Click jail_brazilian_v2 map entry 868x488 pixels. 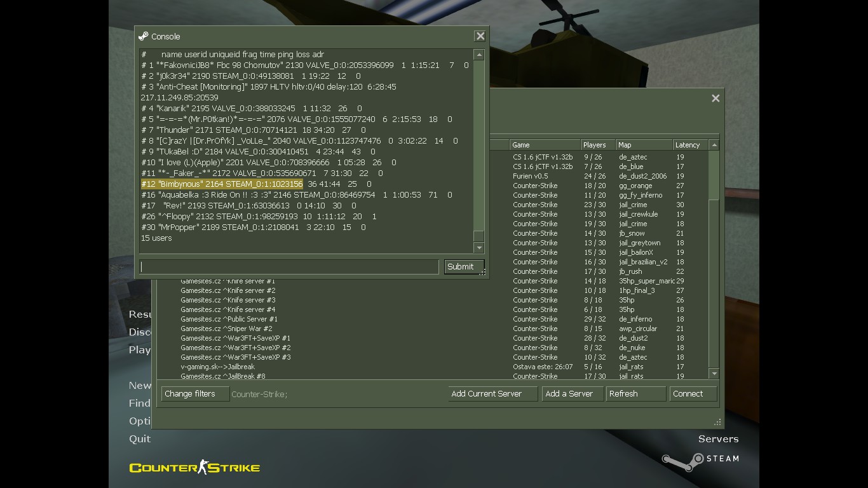point(643,262)
